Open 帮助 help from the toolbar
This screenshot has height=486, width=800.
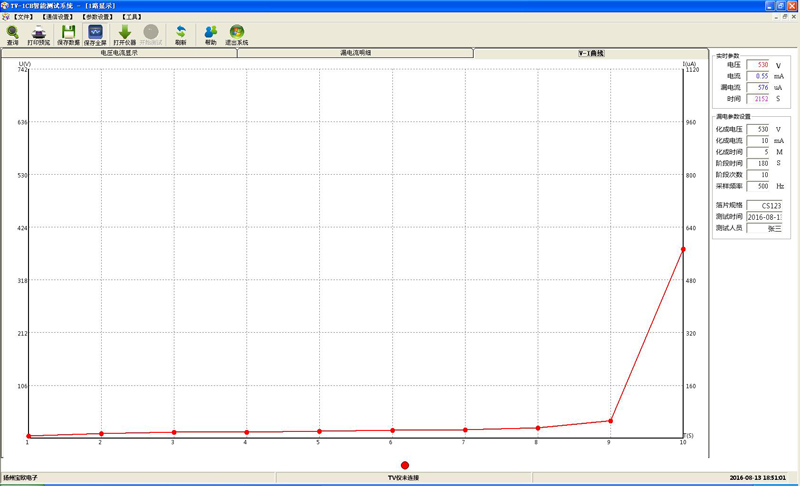click(210, 35)
